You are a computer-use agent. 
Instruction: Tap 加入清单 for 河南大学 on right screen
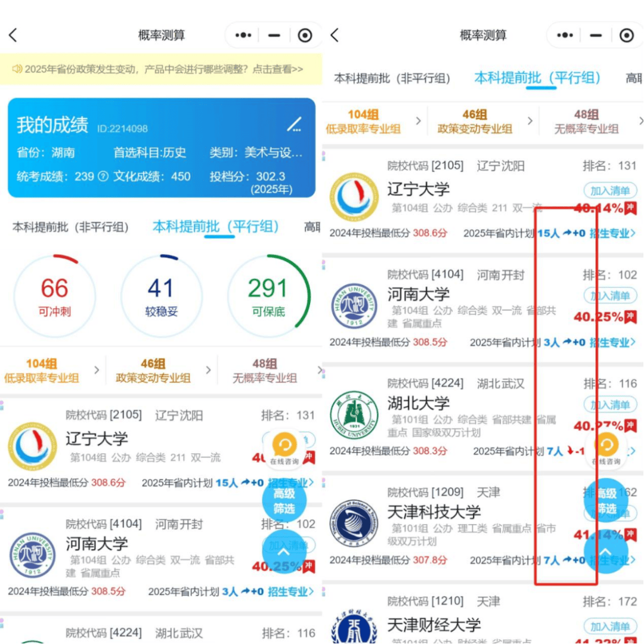point(610,296)
